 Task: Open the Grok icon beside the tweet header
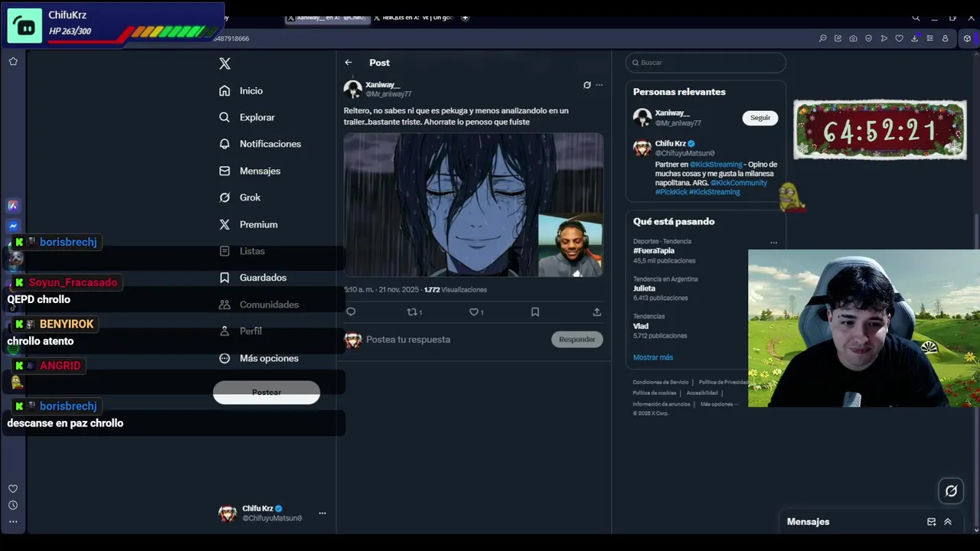[587, 85]
